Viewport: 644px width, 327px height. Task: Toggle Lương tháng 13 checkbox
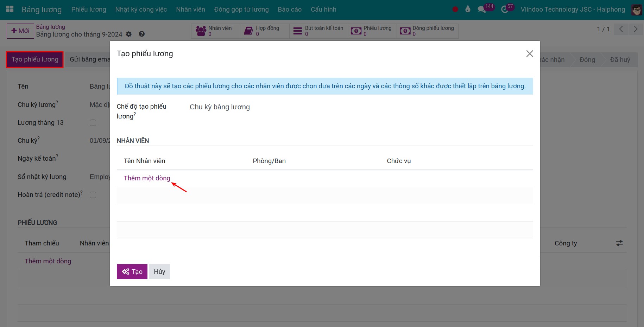pos(93,123)
